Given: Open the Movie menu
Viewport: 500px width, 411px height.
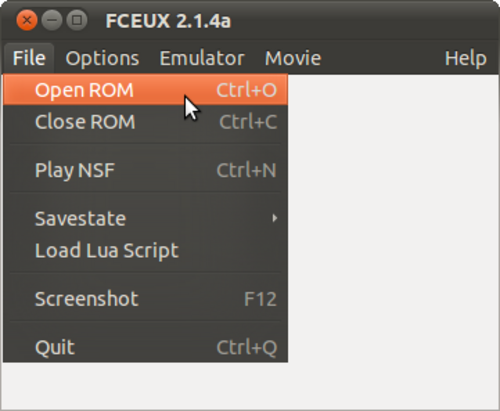Looking at the screenshot, I should pyautogui.click(x=293, y=58).
